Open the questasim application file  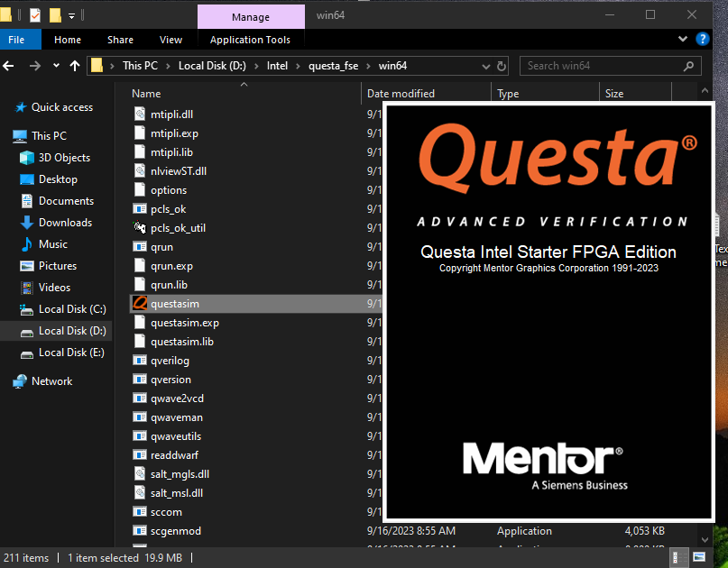pyautogui.click(x=255, y=304)
